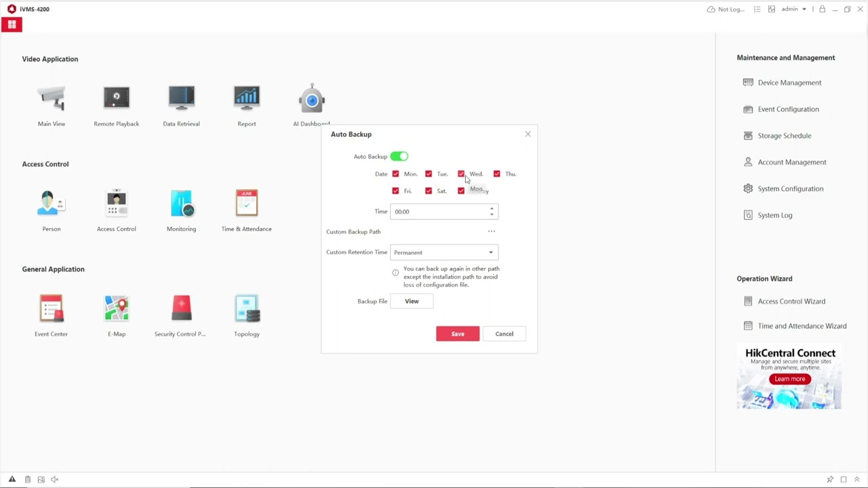
Task: Turn off the Auto Backup switch
Action: (399, 157)
